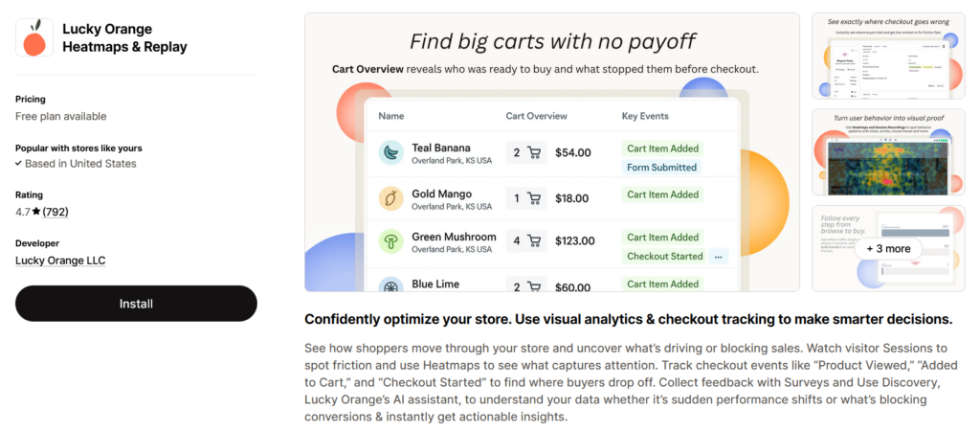Screen dimensions: 980x432
Task: Click the 'Form Submitted' event tag
Action: (661, 167)
